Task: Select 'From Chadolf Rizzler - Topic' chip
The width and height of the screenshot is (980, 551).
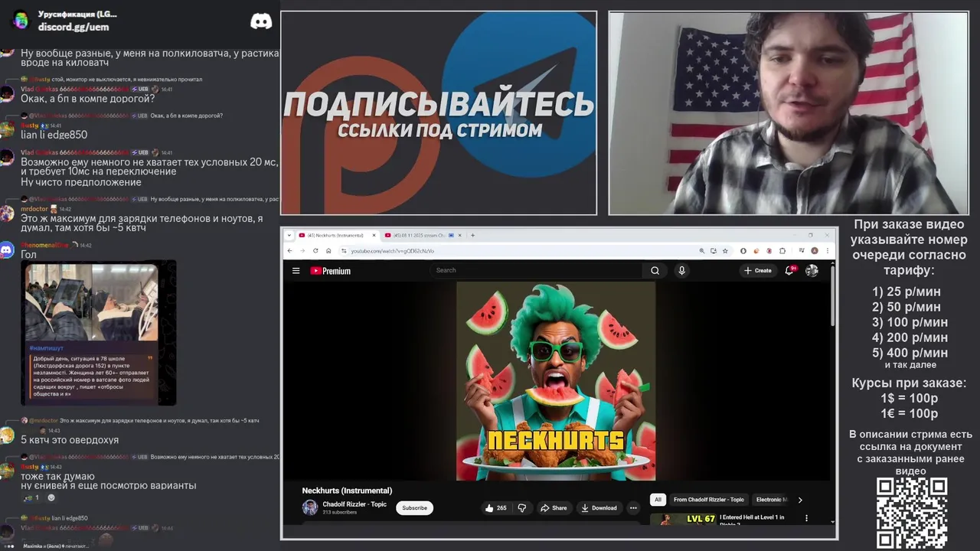Action: [708, 500]
